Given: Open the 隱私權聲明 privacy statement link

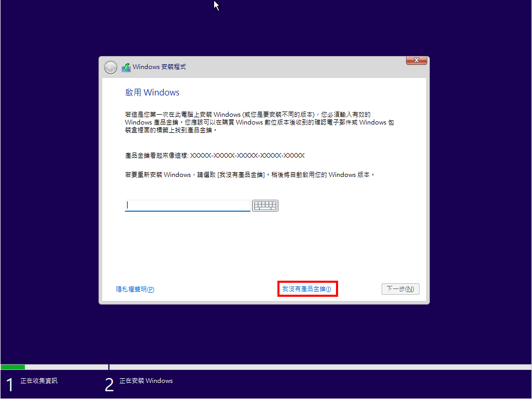Looking at the screenshot, I should coord(135,290).
